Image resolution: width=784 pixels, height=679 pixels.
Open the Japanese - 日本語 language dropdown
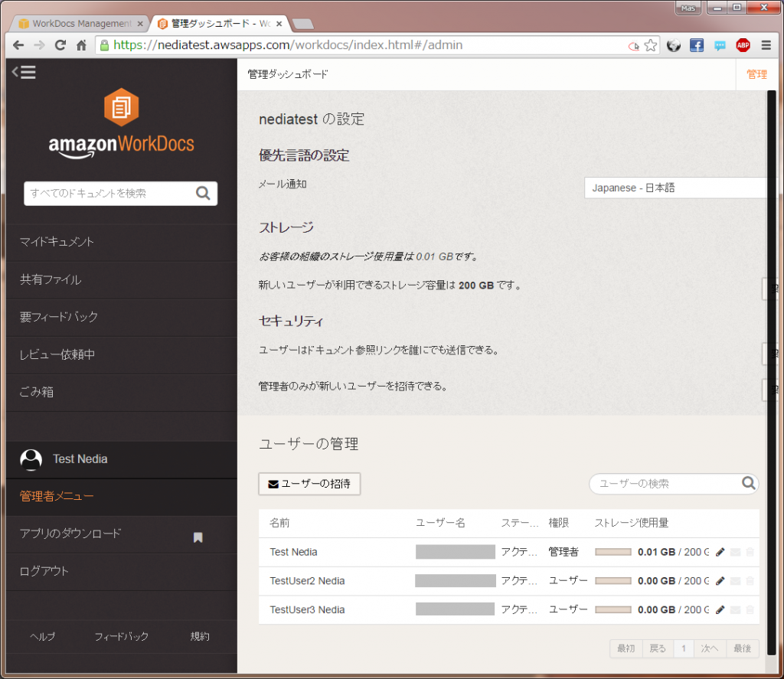[675, 188]
